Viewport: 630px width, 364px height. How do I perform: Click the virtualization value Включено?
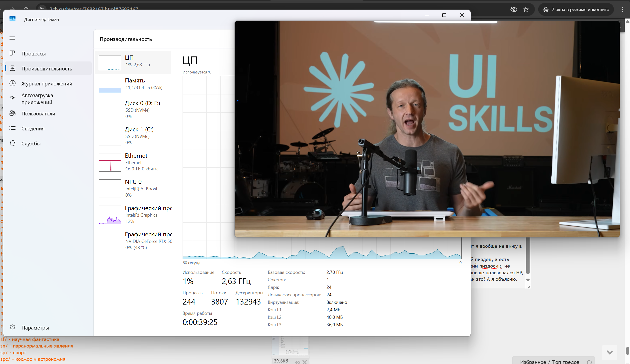point(337,302)
